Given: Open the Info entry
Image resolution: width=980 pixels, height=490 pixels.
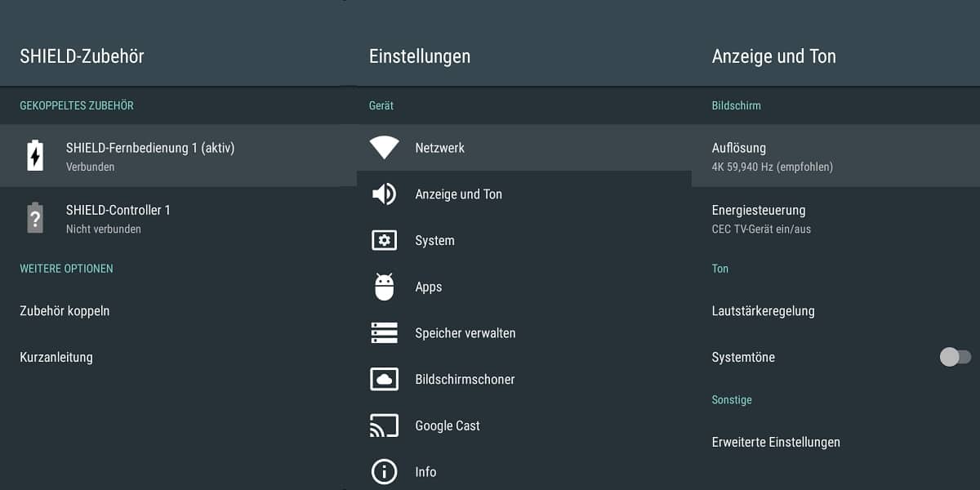Looking at the screenshot, I should click(523, 470).
